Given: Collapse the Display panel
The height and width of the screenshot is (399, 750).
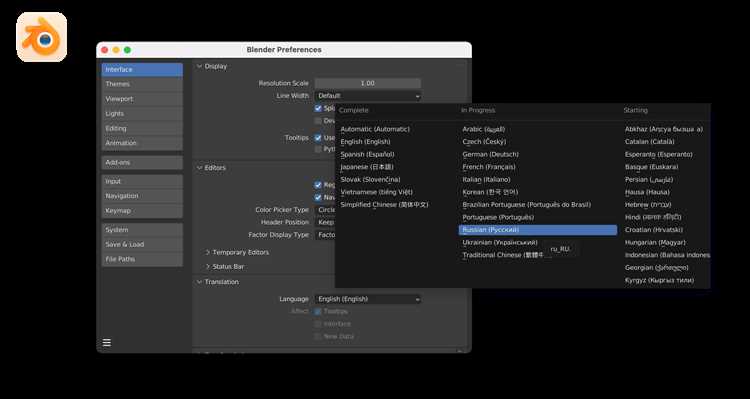Looking at the screenshot, I should click(199, 66).
